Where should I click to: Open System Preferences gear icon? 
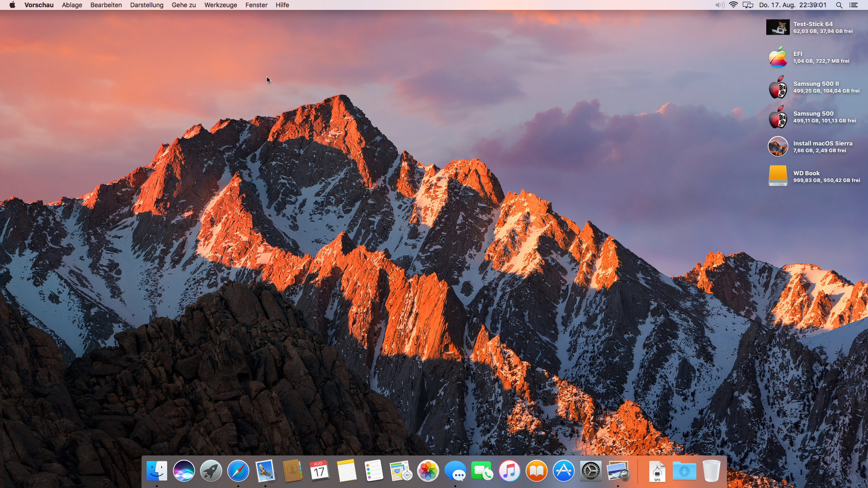[x=591, y=471]
